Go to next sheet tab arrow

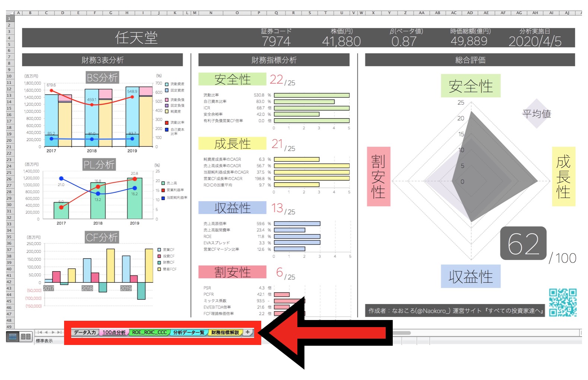pyautogui.click(x=53, y=332)
